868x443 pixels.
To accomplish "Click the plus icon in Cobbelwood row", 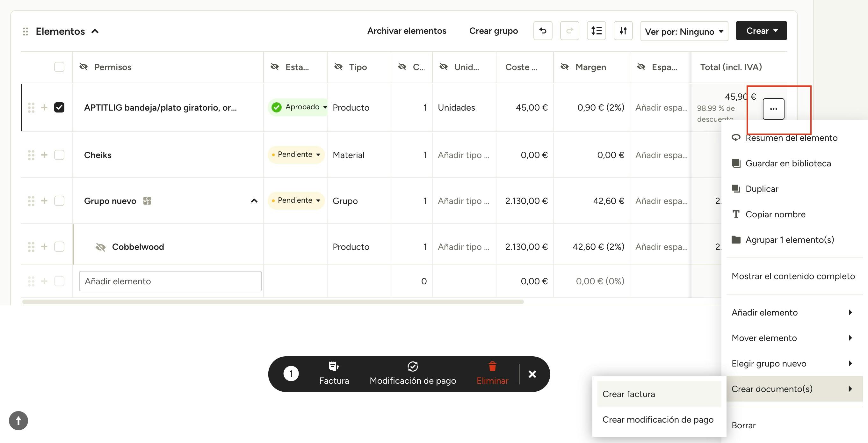I will click(44, 247).
